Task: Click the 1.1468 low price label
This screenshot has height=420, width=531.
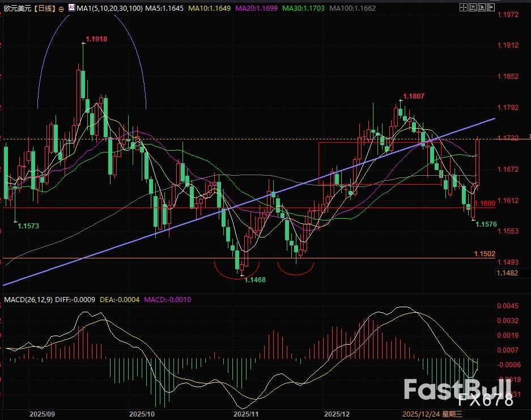Action: 254,279
